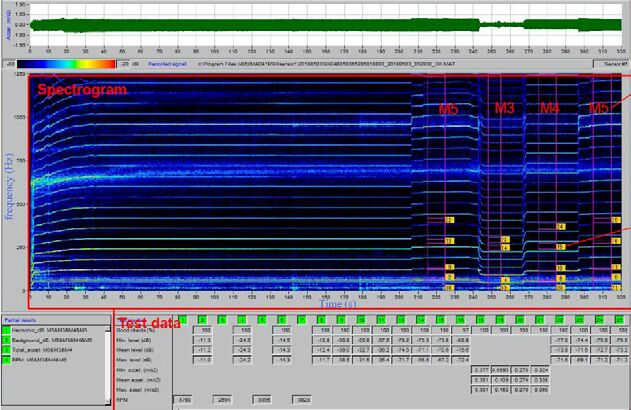Click green status box beside Background_dB result
The image size is (631, 410).
[6, 340]
